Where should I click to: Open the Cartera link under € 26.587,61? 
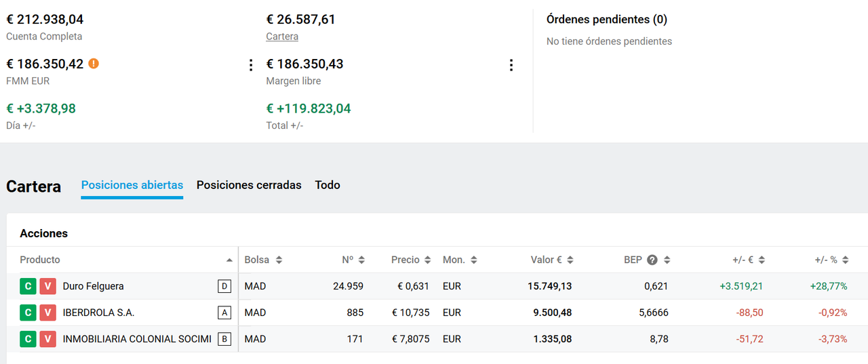pyautogui.click(x=282, y=37)
